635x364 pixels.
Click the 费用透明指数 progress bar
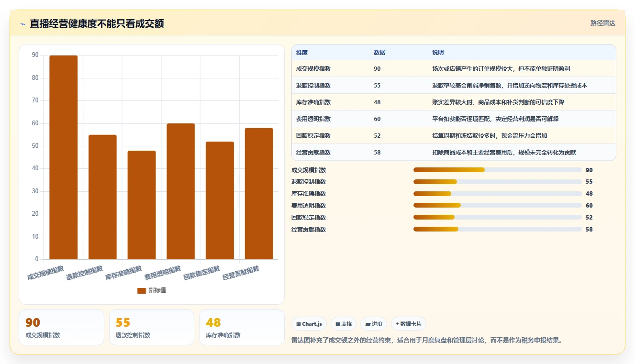(x=498, y=206)
